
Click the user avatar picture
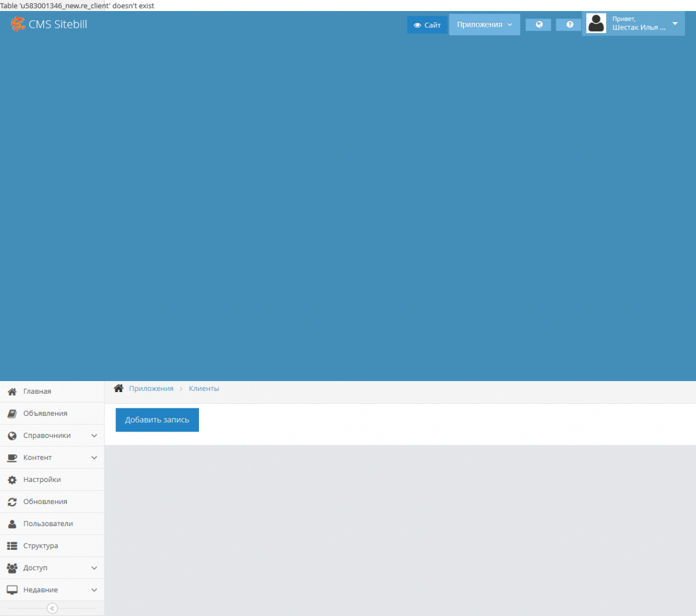click(596, 24)
